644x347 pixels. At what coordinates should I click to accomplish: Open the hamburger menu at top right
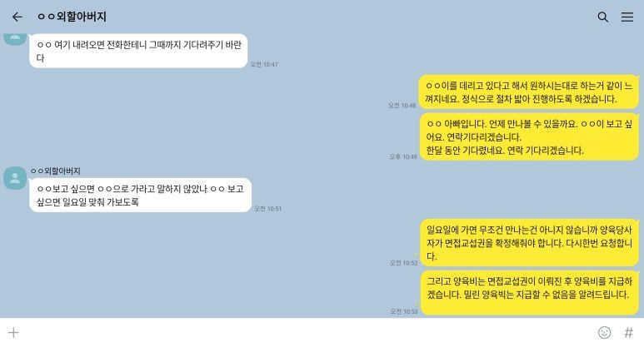pos(627,17)
